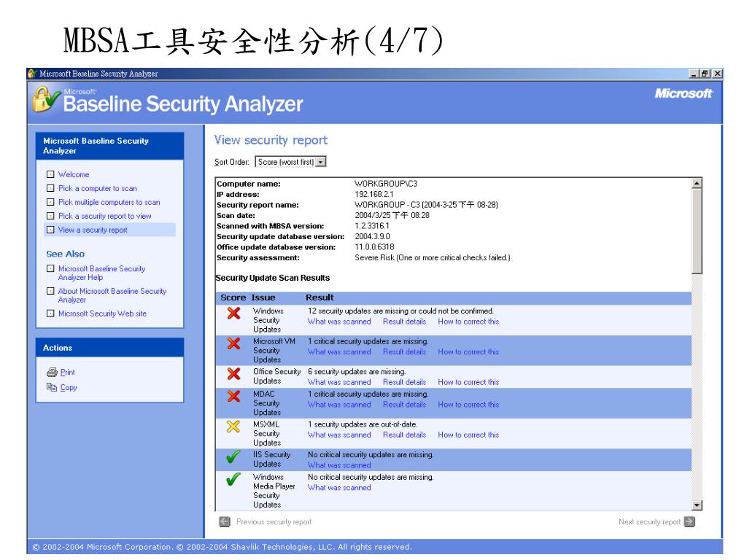Click the Next security report arrow icon
The height and width of the screenshot is (560, 747).
689,522
